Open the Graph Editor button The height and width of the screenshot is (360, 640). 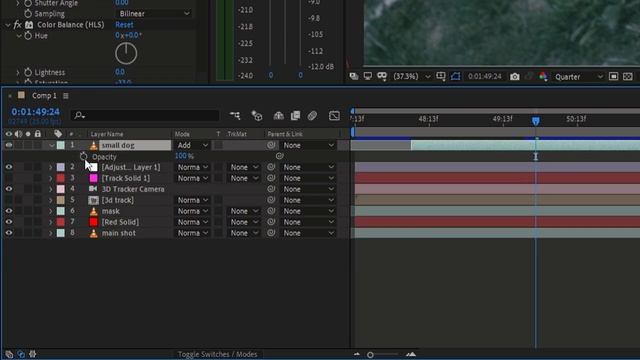click(334, 116)
